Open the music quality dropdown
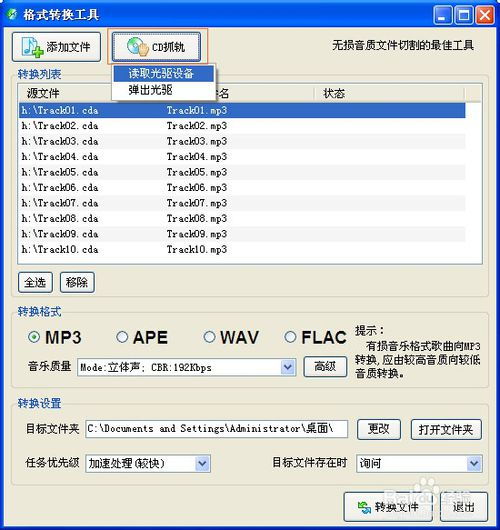500x530 pixels. tap(288, 367)
